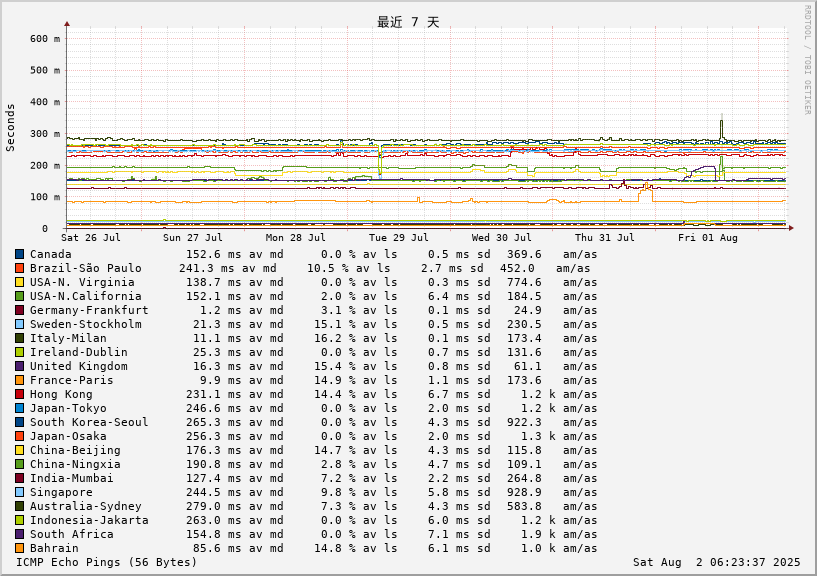Select Italy-Milan's packet loss "16.2 %"
The image size is (817, 576).
coord(335,338)
